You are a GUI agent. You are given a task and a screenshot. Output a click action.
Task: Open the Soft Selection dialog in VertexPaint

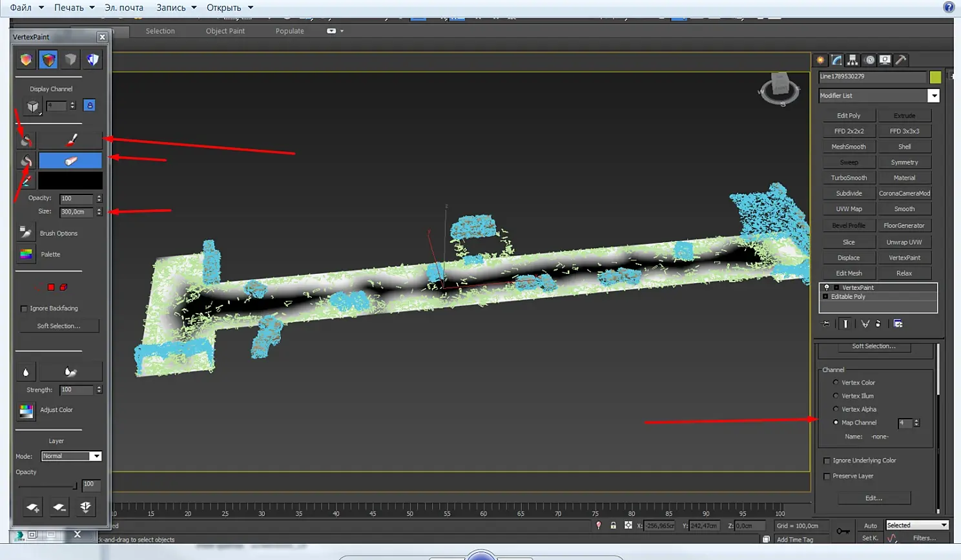tap(59, 326)
